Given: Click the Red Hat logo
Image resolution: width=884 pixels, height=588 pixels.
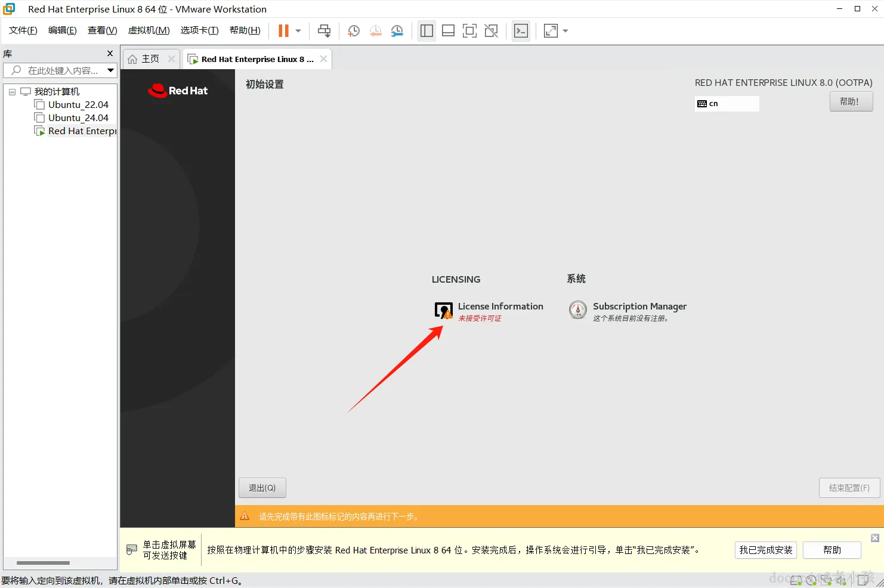Looking at the screenshot, I should point(178,91).
